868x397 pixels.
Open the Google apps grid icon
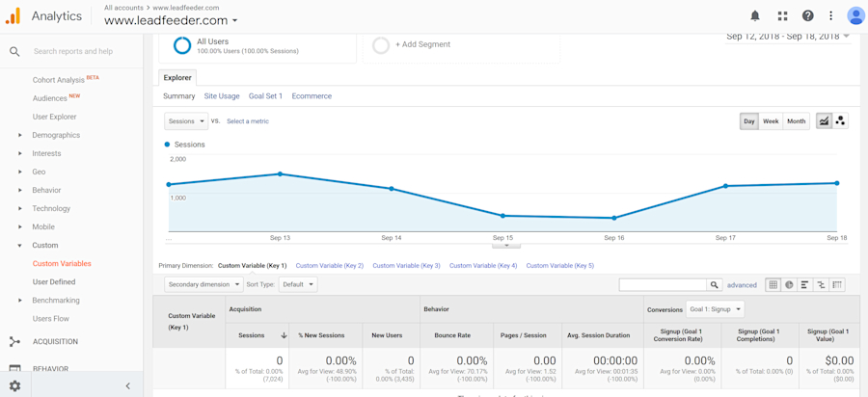pyautogui.click(x=782, y=15)
